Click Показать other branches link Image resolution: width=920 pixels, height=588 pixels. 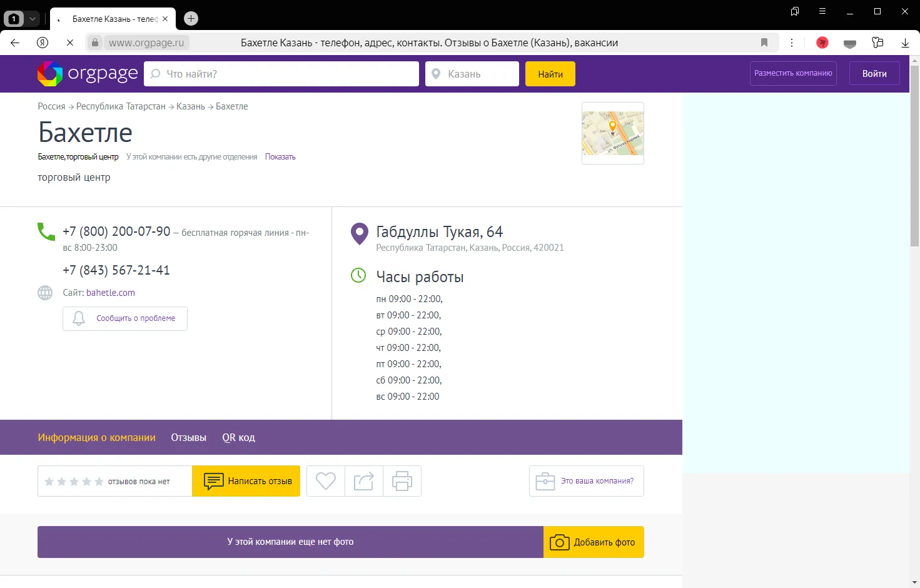coord(280,157)
